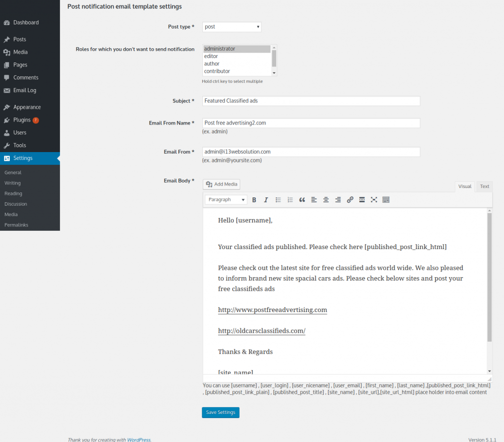Click editor resize handle corner

(x=490, y=379)
